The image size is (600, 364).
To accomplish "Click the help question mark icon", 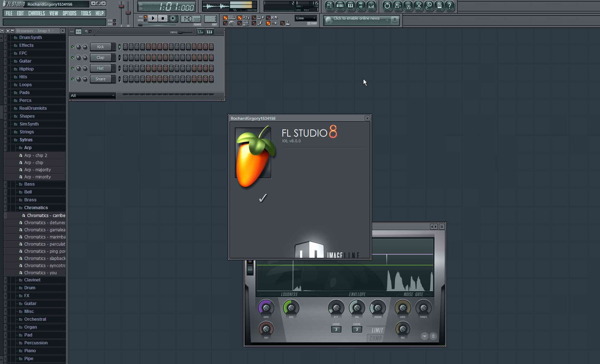I will (449, 6).
